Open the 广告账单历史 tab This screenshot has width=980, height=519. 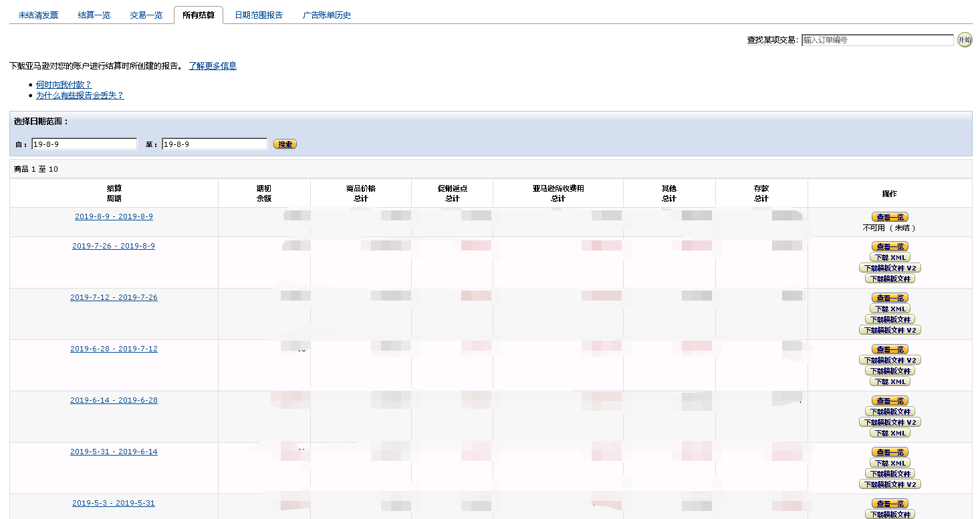(327, 15)
